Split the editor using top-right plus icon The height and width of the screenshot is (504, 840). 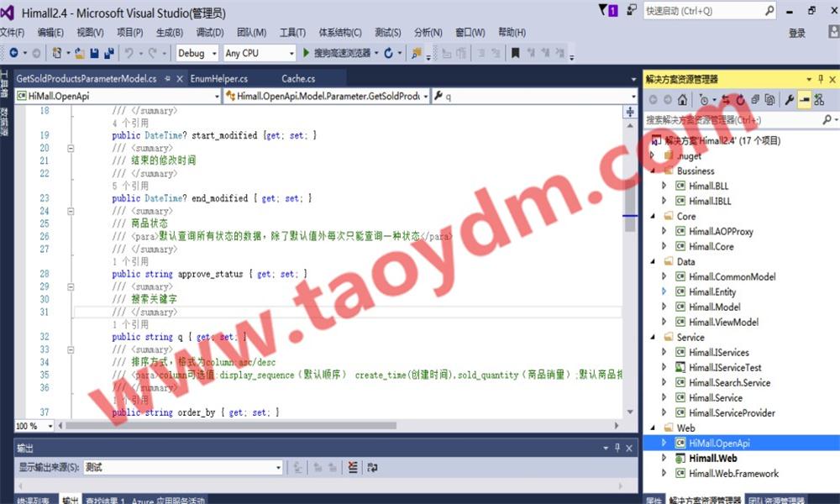pyautogui.click(x=630, y=112)
